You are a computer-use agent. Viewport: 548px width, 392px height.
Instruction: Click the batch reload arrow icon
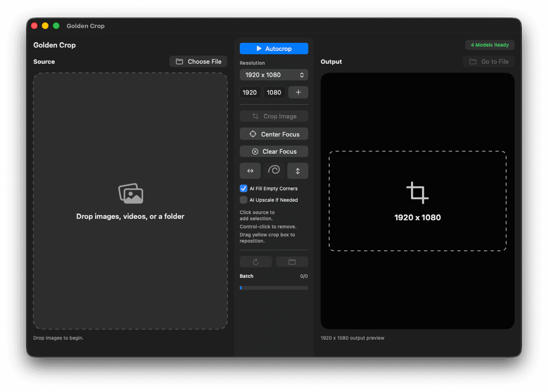(256, 262)
